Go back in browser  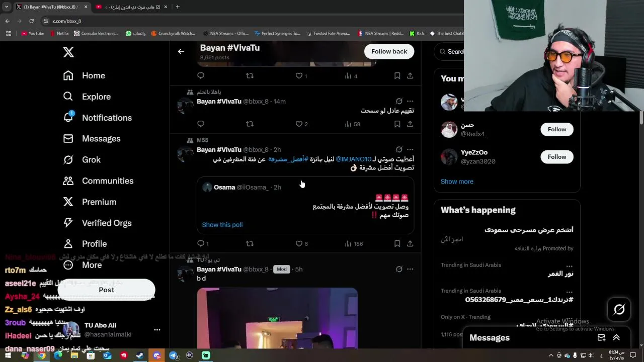click(x=8, y=21)
